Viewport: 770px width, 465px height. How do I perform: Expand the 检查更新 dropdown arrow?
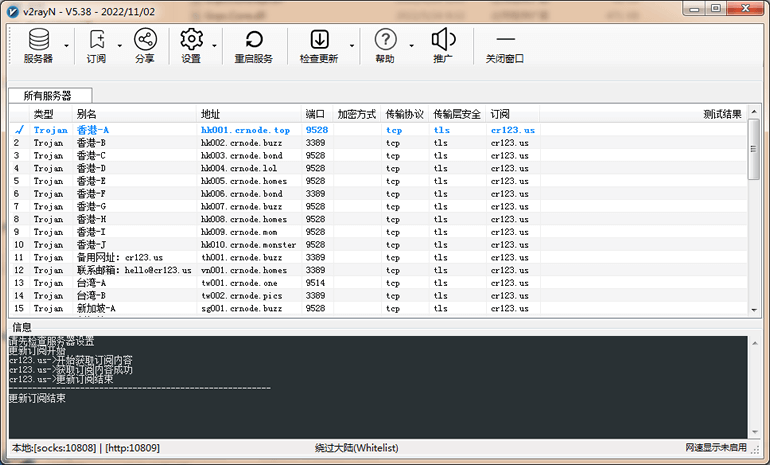(352, 46)
